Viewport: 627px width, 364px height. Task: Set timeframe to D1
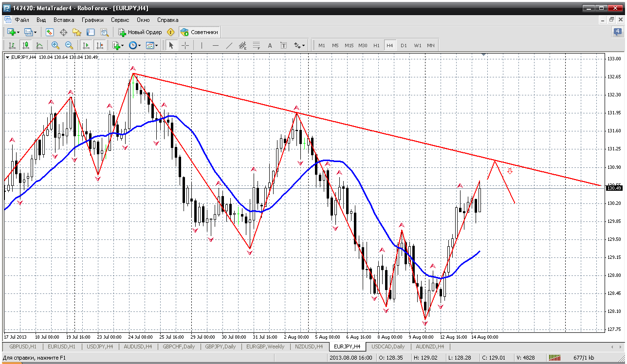click(404, 45)
